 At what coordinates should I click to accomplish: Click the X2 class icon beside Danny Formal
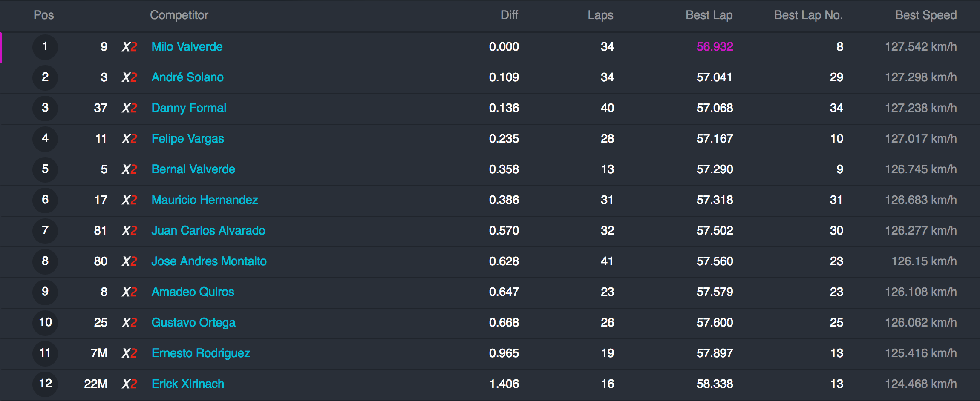(x=130, y=108)
